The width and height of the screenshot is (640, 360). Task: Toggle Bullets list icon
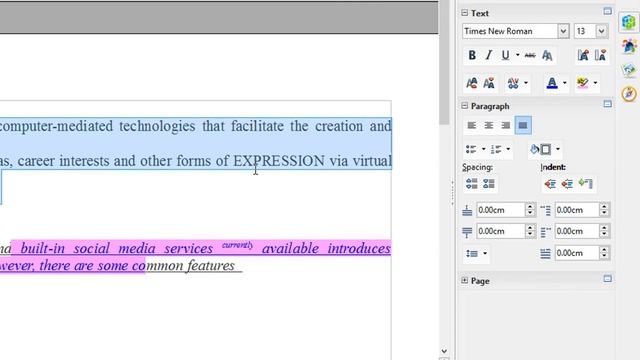coord(471,149)
